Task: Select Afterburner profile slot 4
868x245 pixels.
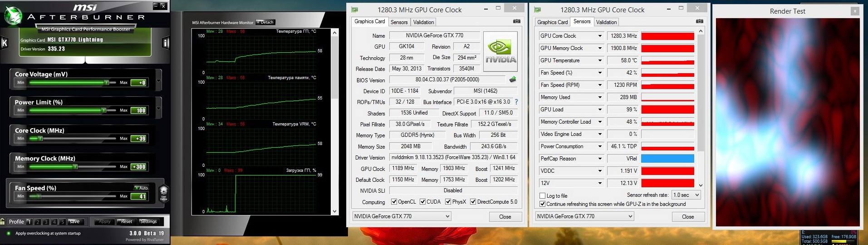Action: pos(54,222)
